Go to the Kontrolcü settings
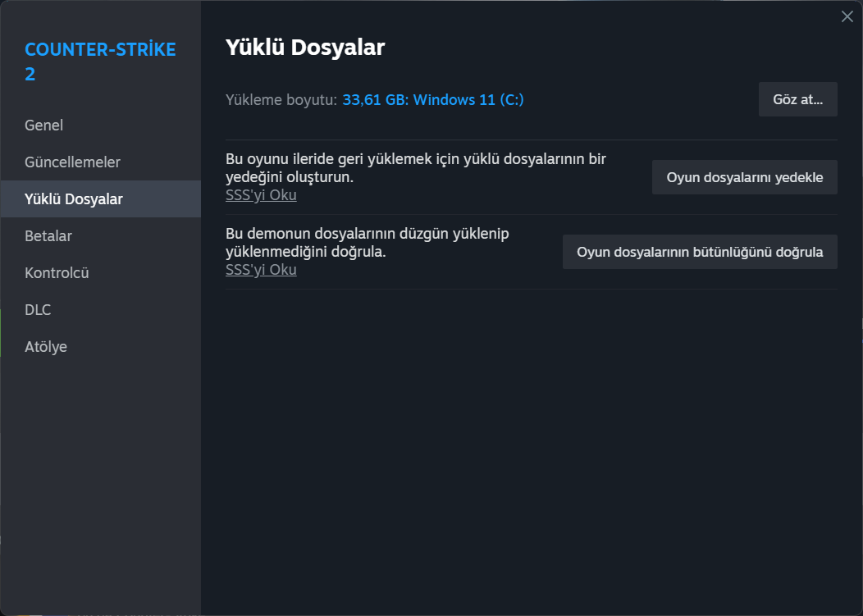The image size is (863, 616). tap(100, 272)
